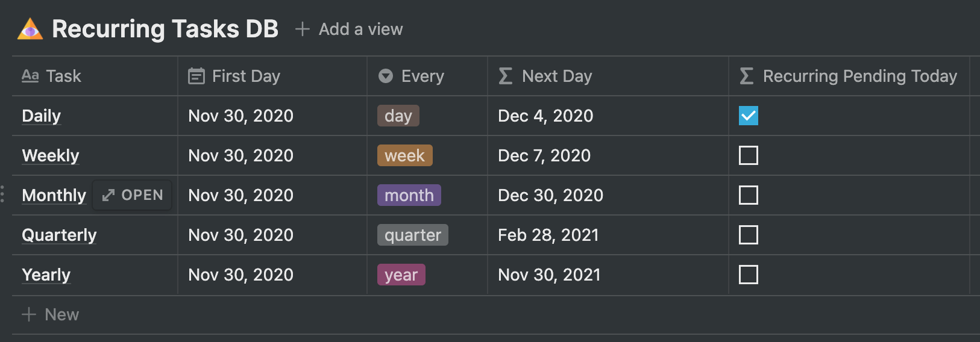Viewport: 980px width, 342px height.
Task: Uncheck the Daily row Recurring Pending checkbox
Action: pos(748,116)
